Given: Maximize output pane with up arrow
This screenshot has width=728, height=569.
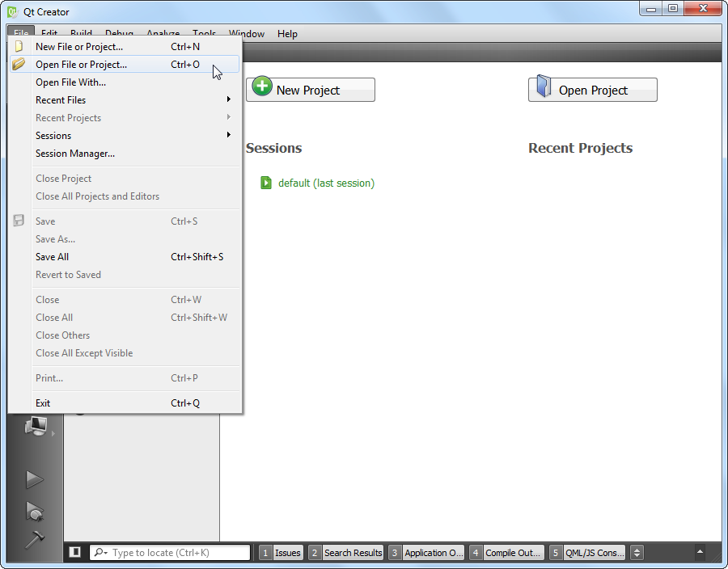Looking at the screenshot, I should pos(700,551).
